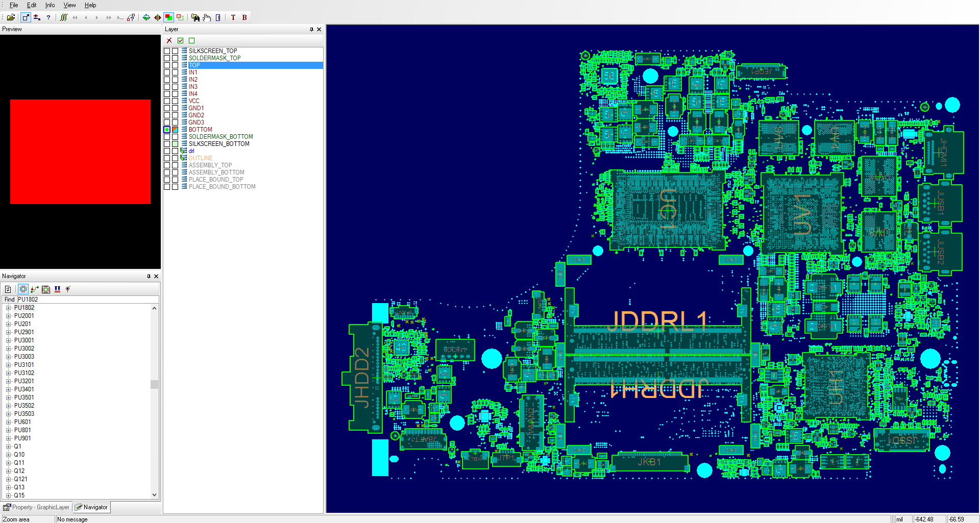Screen dimensions: 980x523
Task: Click the Find input field in Navigator
Action: pyautogui.click(x=88, y=300)
